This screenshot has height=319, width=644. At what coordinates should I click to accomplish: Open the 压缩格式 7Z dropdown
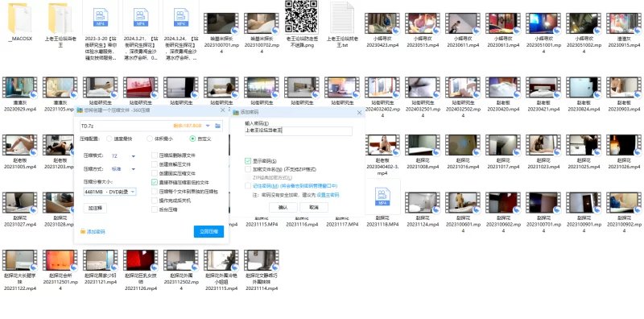[x=124, y=156]
